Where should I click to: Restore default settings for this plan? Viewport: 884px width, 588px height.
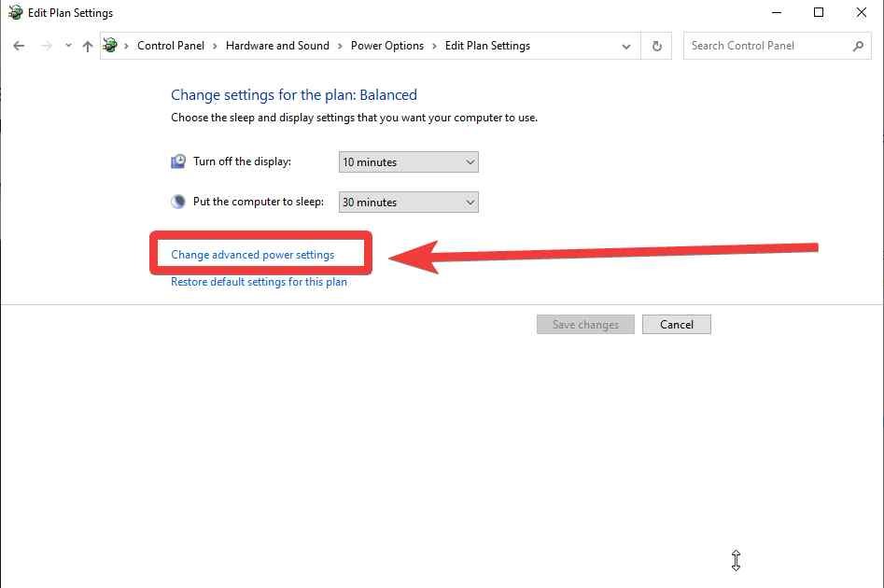tap(259, 281)
